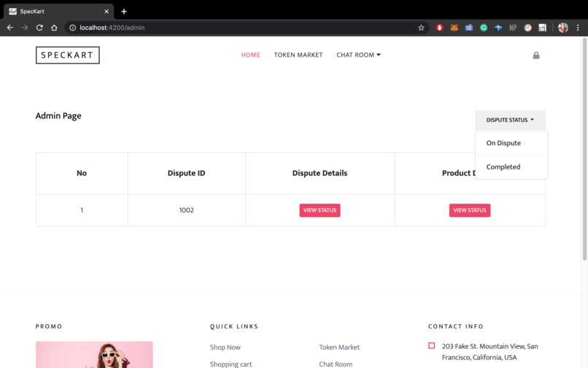Viewport: 588px width, 368px height.
Task: Click the No column header
Action: 82,173
